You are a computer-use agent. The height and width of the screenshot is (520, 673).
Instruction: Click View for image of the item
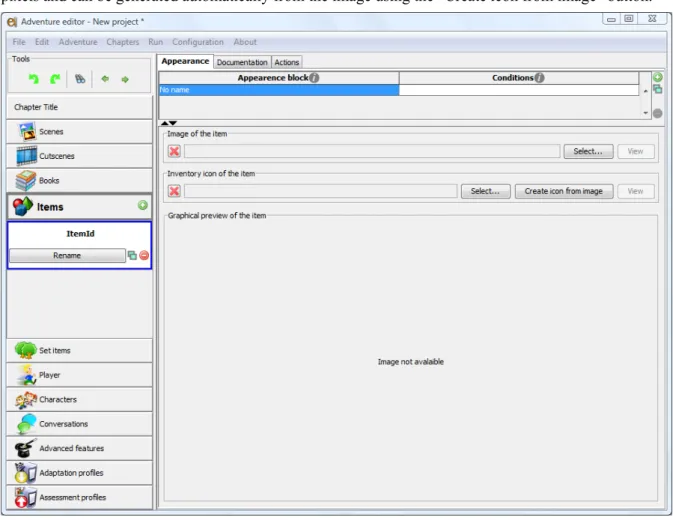635,151
